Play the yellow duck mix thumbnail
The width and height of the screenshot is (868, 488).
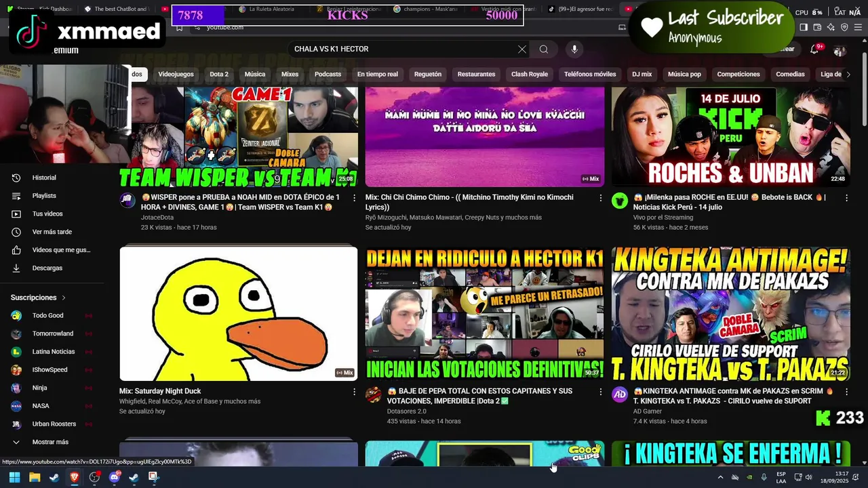click(239, 313)
